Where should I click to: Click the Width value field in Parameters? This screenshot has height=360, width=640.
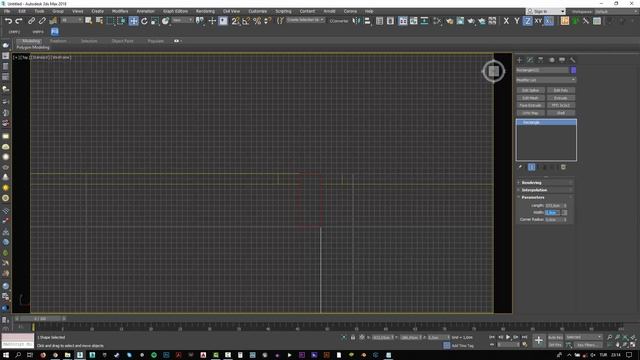(x=553, y=213)
